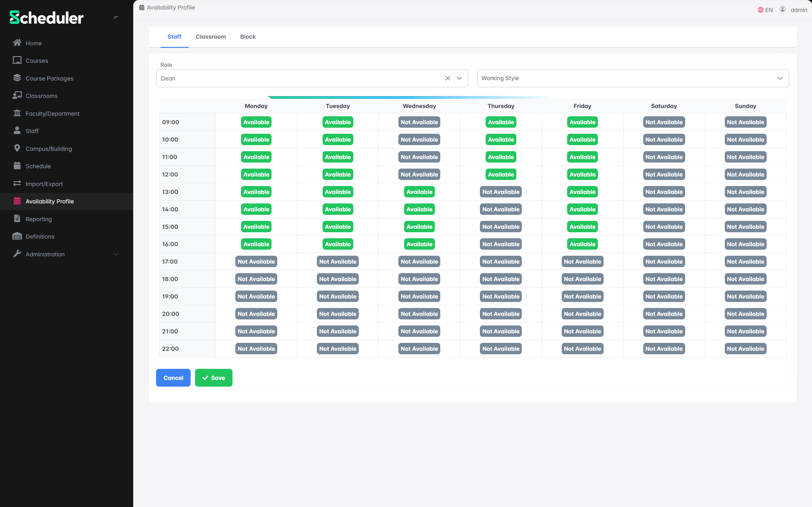Click the Faculty/Department building icon
The width and height of the screenshot is (812, 507).
point(17,113)
